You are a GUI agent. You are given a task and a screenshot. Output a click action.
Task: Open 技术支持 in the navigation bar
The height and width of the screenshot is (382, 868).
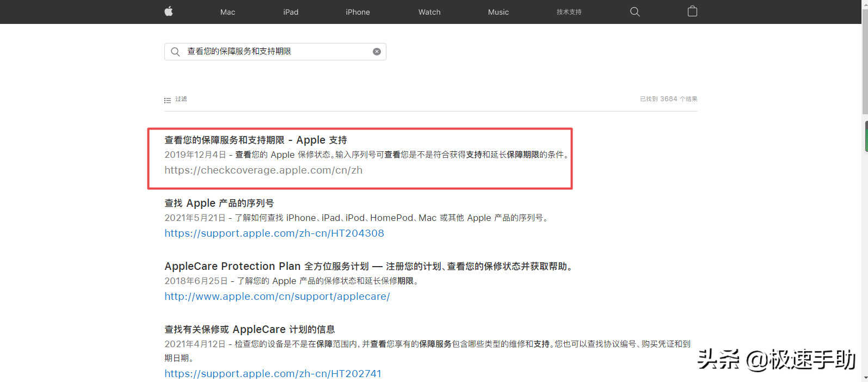[569, 12]
